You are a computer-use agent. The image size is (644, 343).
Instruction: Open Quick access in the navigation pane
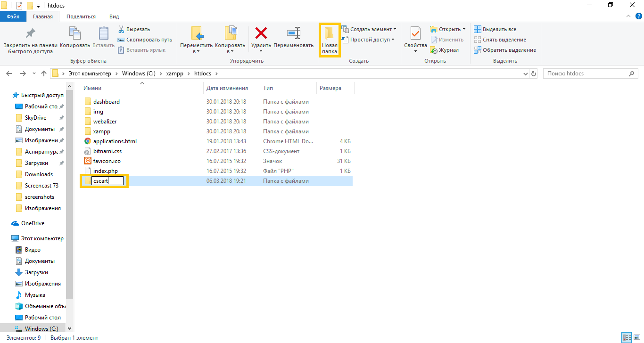click(38, 95)
